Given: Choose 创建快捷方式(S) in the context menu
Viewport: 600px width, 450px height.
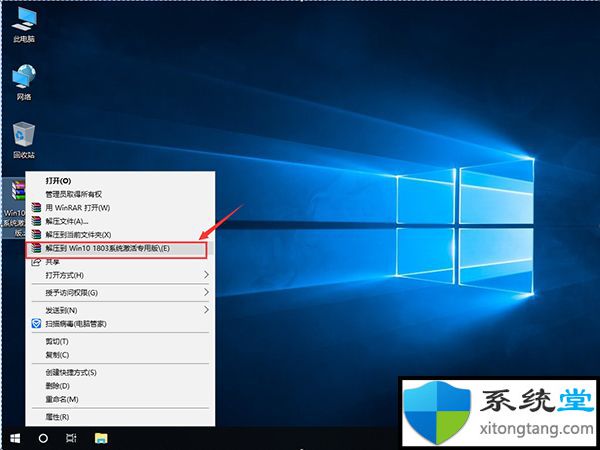Looking at the screenshot, I should tap(71, 372).
